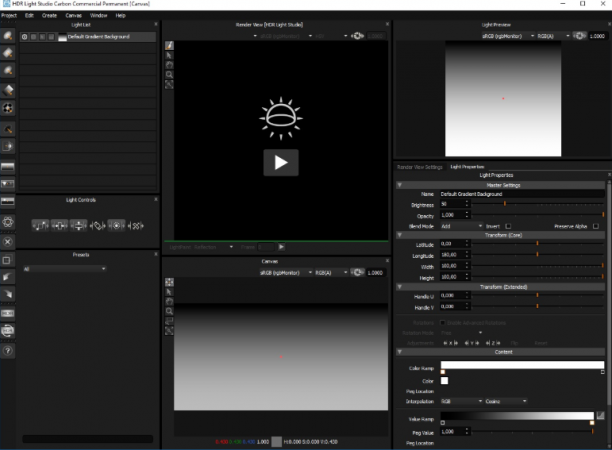
Task: Click fit-to-view icon in Render View
Action: tap(169, 84)
